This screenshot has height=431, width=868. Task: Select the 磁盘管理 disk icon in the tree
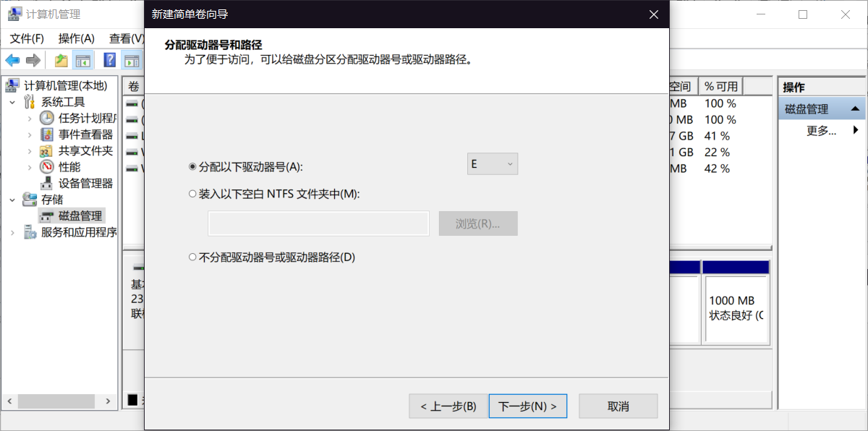coord(46,215)
